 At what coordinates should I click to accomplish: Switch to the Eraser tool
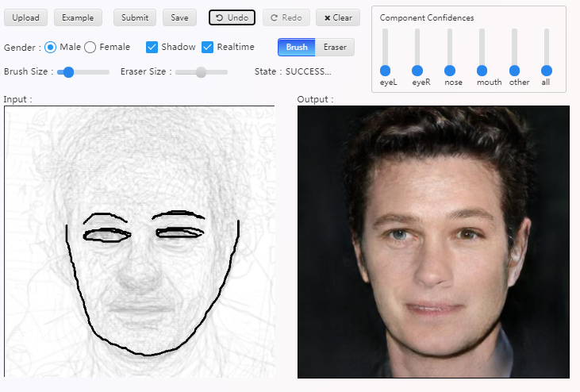click(x=335, y=48)
